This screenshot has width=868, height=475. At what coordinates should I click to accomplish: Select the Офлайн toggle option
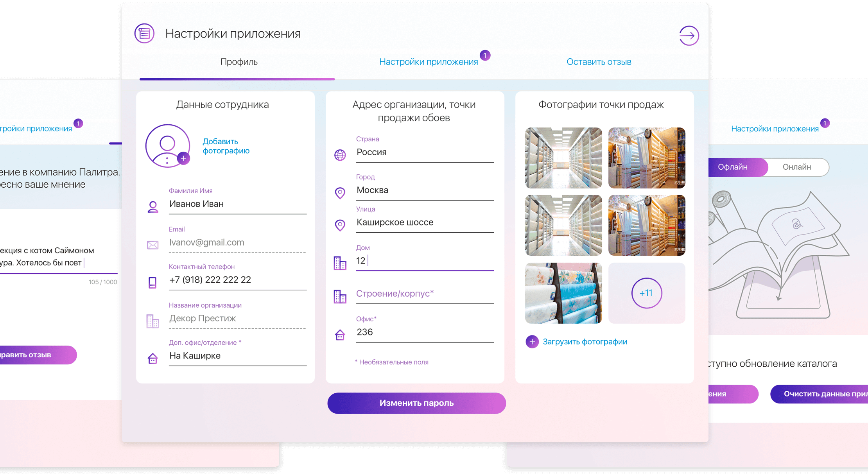[738, 167]
